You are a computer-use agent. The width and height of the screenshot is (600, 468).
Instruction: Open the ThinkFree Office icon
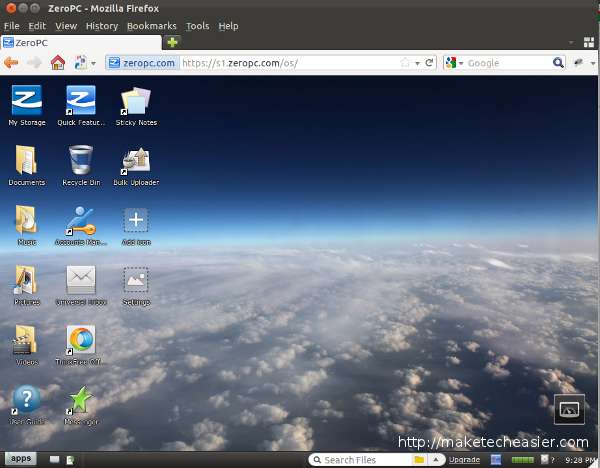point(81,340)
